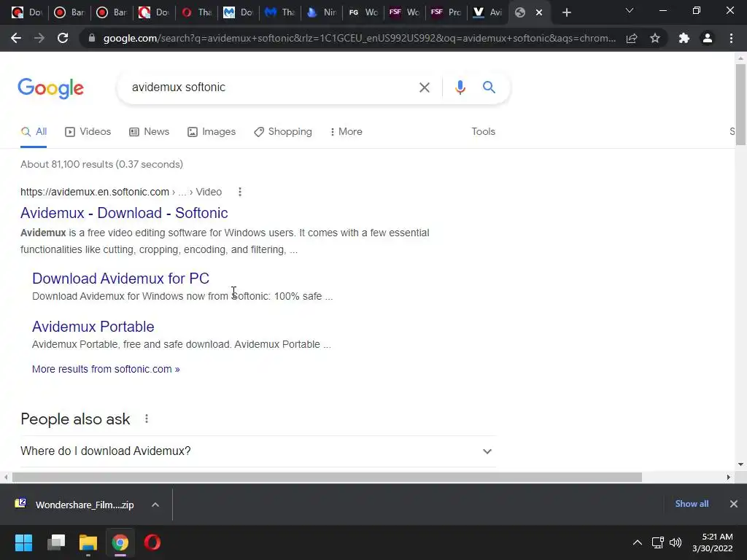Viewport: 747px width, 560px height.
Task: Submit search with magnifier icon
Action: [x=489, y=87]
